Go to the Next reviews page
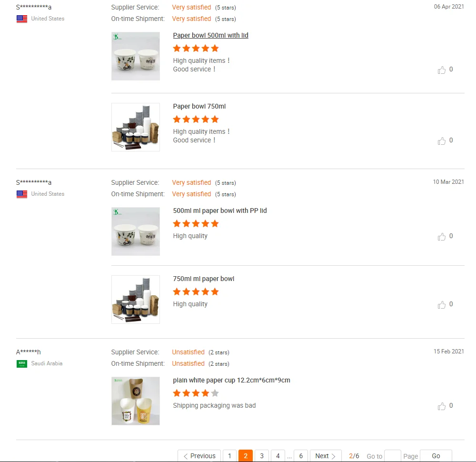This screenshot has height=462, width=476. click(x=326, y=456)
